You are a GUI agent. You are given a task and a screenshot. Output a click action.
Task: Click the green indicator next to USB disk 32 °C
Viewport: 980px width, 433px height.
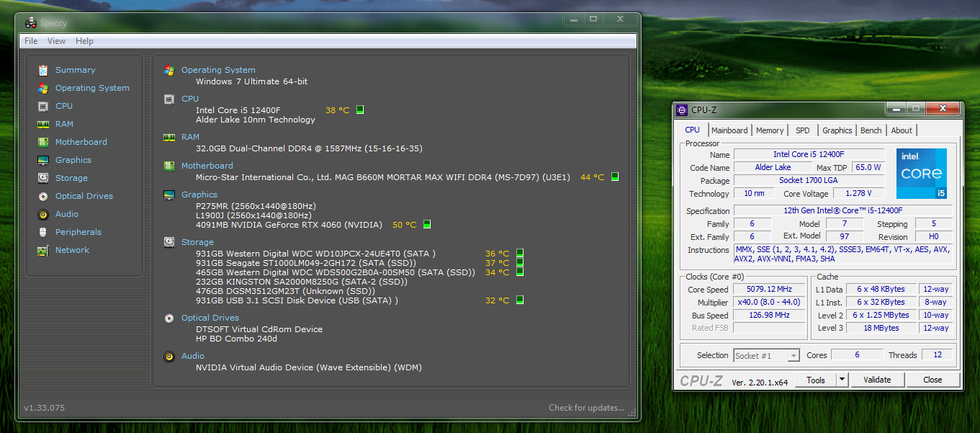(x=520, y=300)
